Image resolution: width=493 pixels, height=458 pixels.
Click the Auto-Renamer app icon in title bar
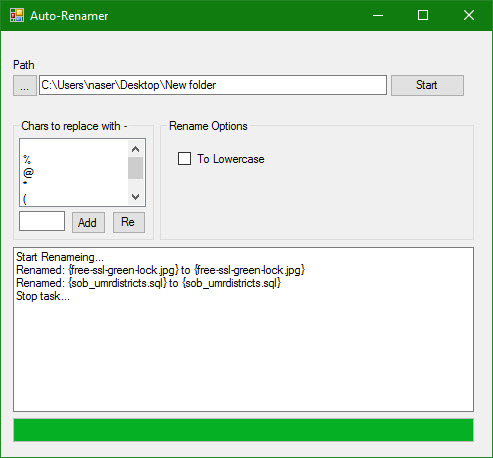click(17, 15)
